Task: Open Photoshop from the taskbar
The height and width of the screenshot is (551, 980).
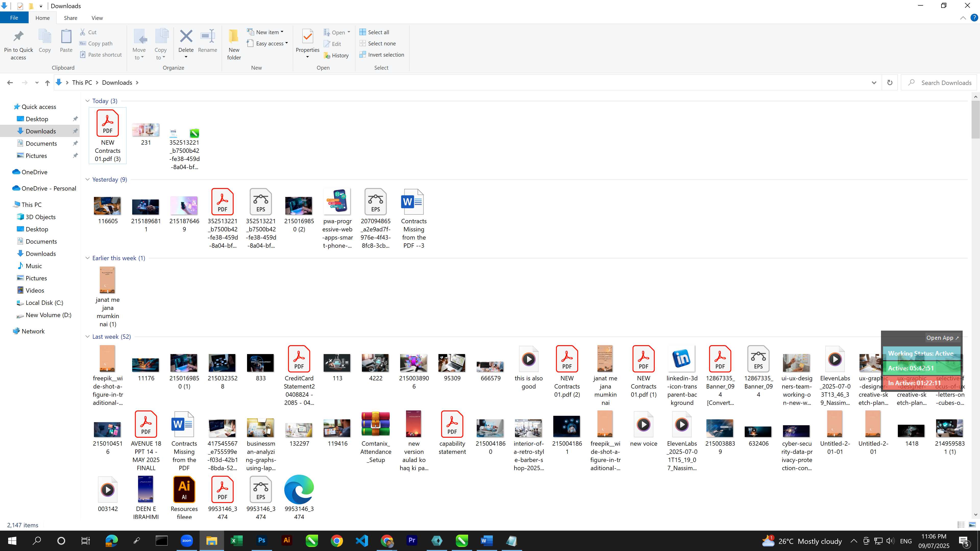Action: [x=261, y=540]
